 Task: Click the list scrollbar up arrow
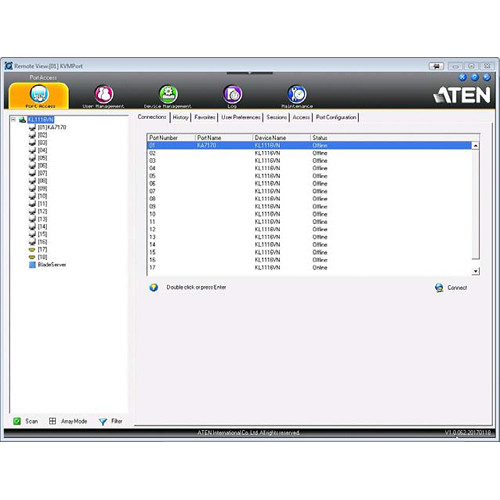click(x=476, y=146)
